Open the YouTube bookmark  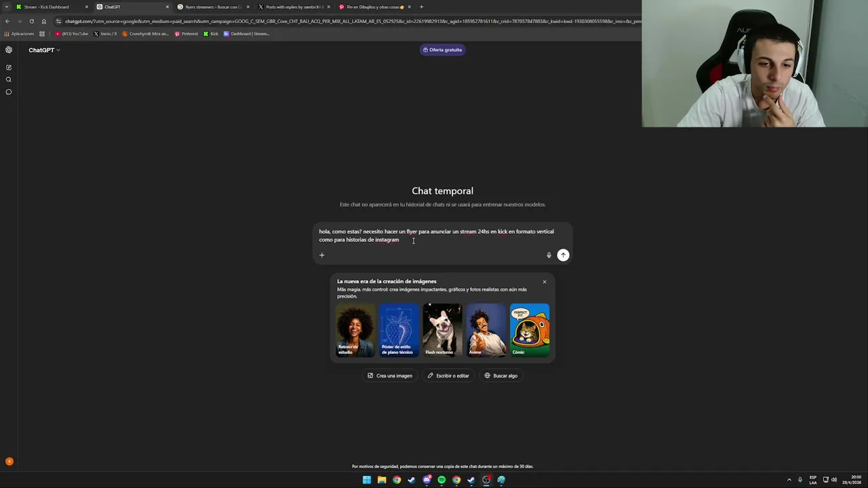[72, 34]
